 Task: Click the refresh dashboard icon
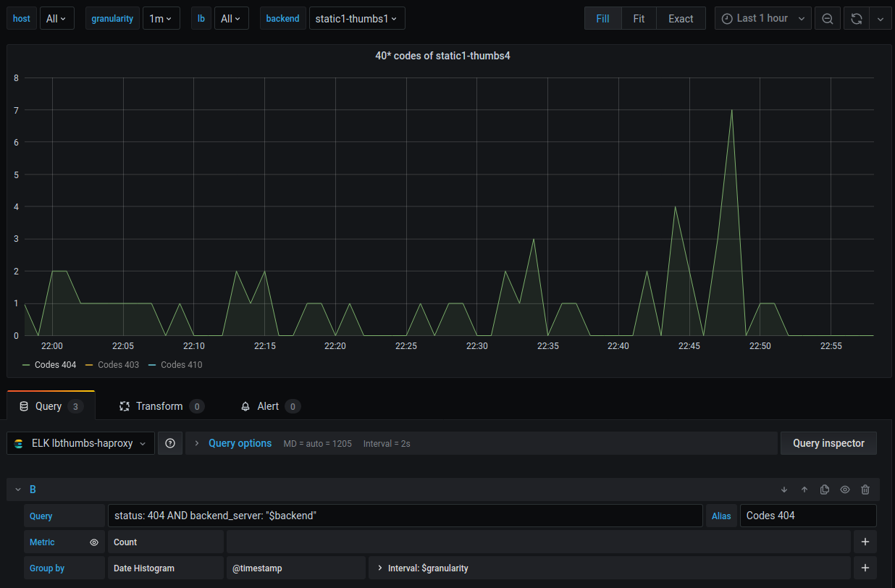(x=856, y=19)
